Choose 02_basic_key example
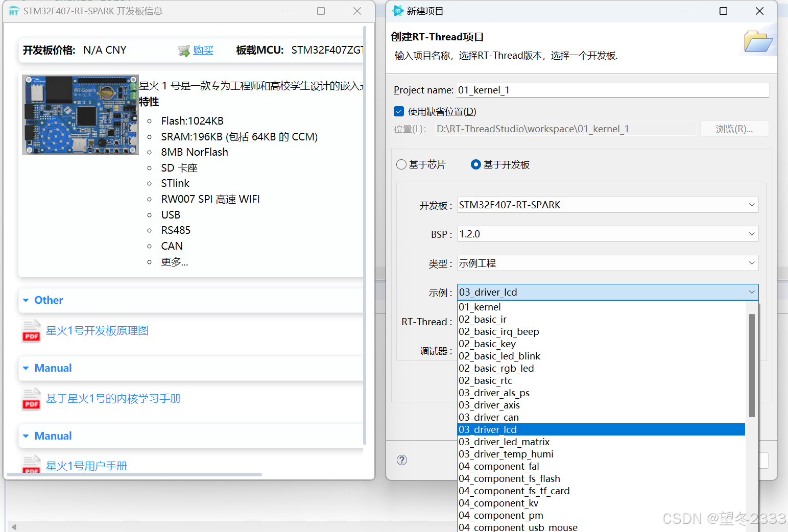The image size is (788, 532). coord(601,344)
